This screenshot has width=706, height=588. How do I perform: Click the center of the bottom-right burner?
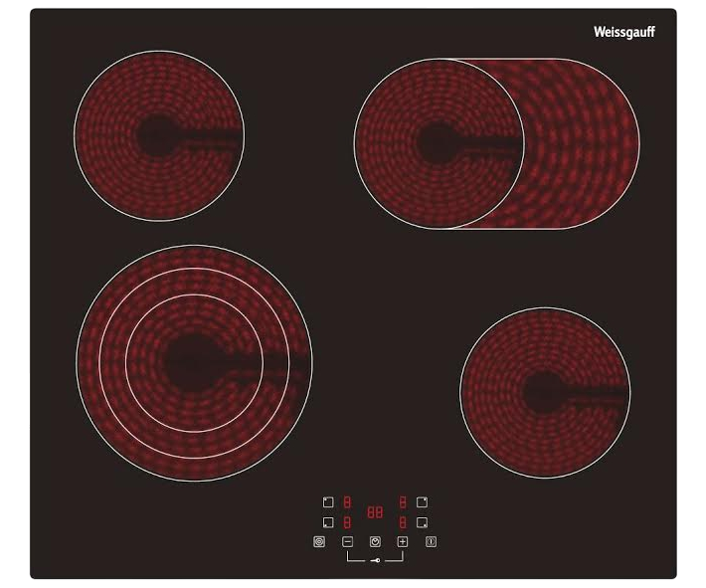[x=545, y=390]
